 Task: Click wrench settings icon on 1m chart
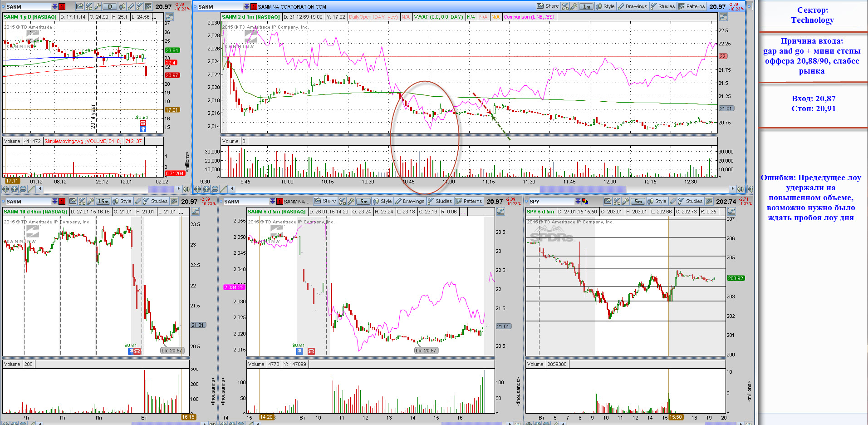574,6
